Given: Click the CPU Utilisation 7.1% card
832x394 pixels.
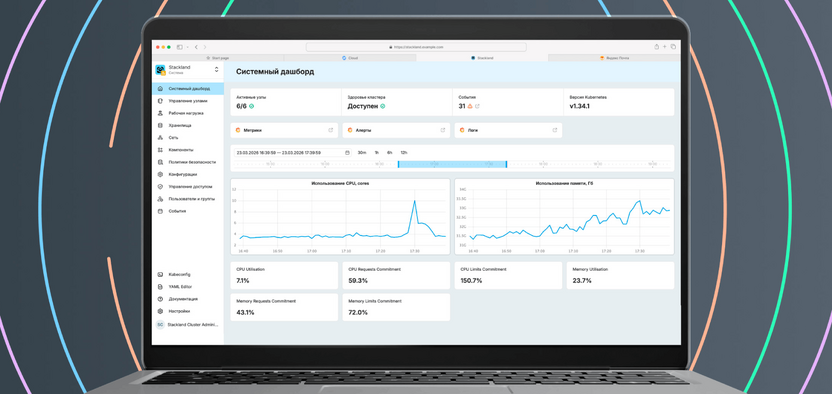Looking at the screenshot, I should pyautogui.click(x=284, y=275).
